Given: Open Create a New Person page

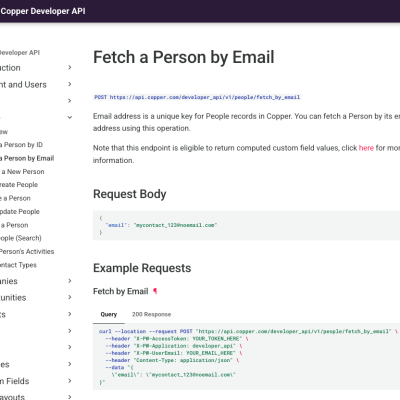Looking at the screenshot, I should click(22, 171).
